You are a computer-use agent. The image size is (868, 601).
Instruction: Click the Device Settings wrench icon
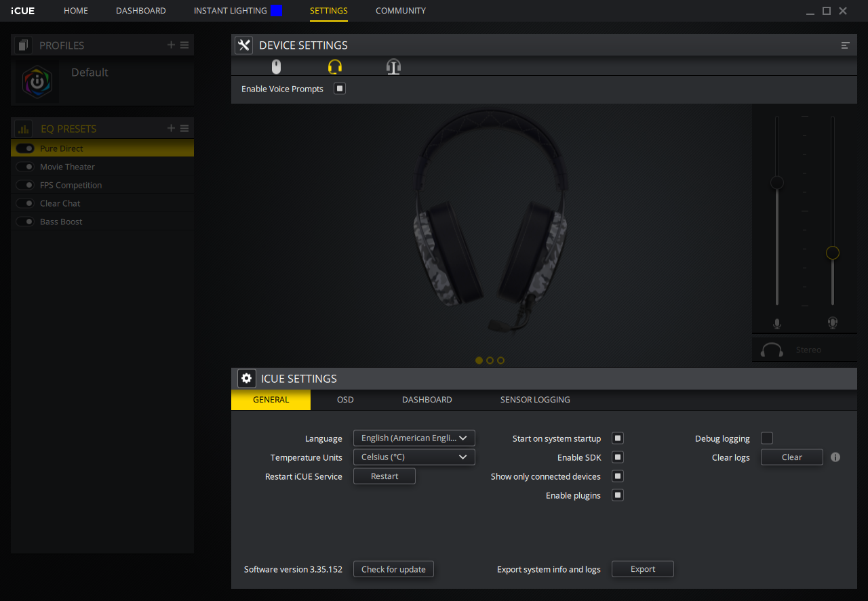[x=244, y=45]
